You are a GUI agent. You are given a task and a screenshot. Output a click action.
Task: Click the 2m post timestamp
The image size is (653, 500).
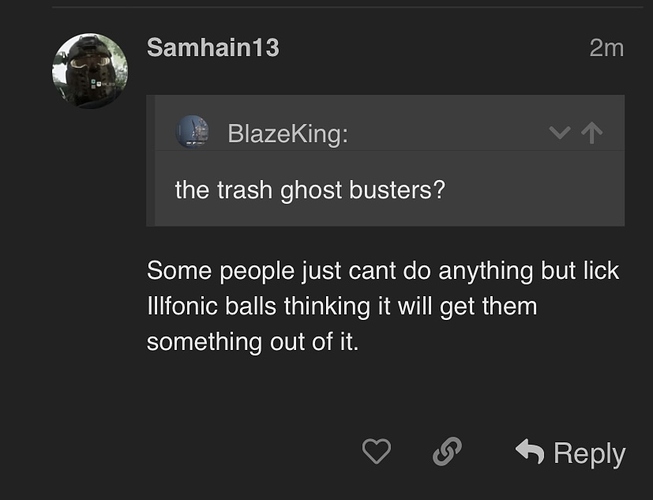pyautogui.click(x=606, y=47)
